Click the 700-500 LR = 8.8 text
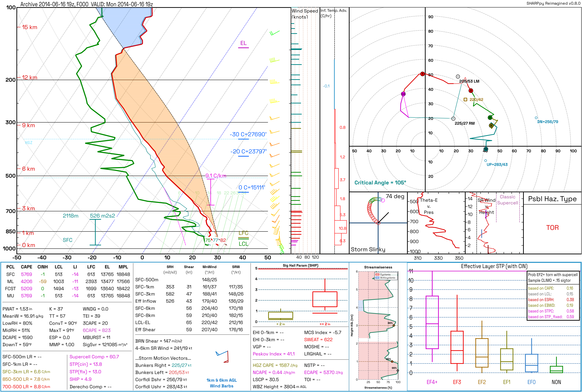The image size is (582, 392). click(26, 387)
